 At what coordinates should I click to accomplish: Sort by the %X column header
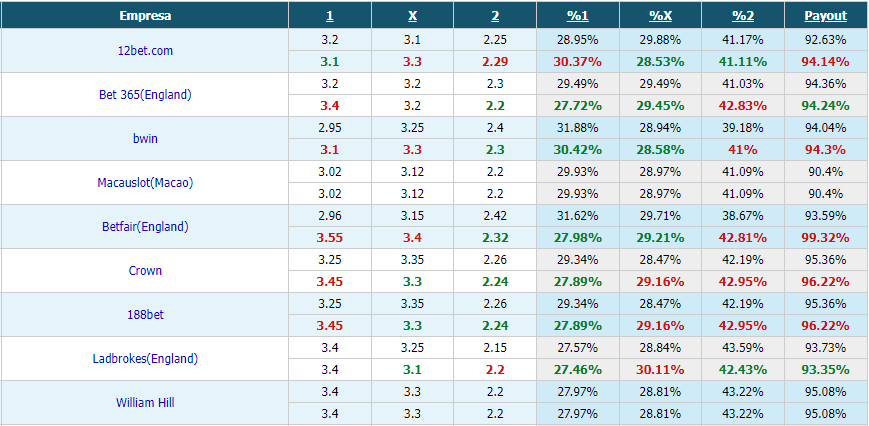tap(660, 16)
